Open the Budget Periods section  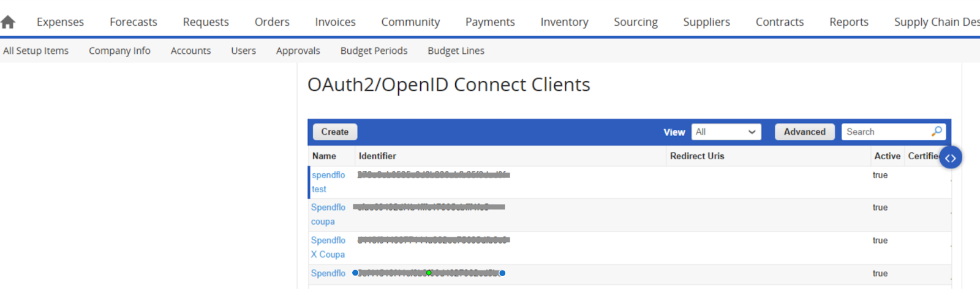point(374,51)
